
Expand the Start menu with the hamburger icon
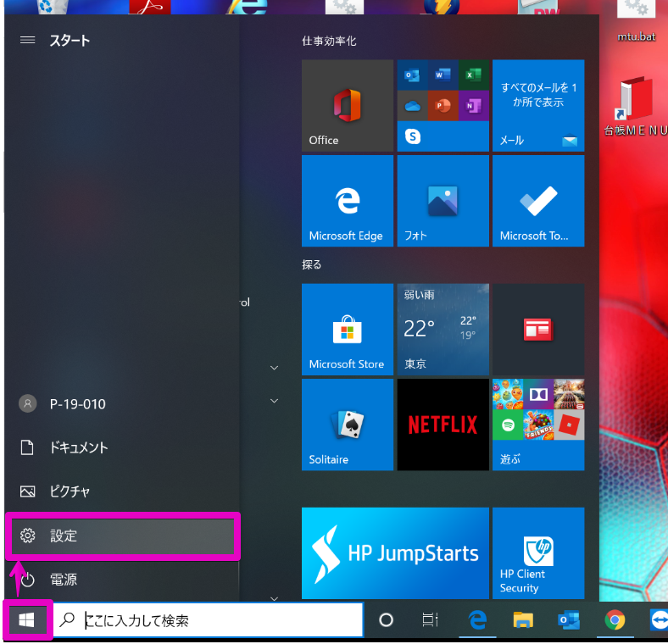pos(28,40)
